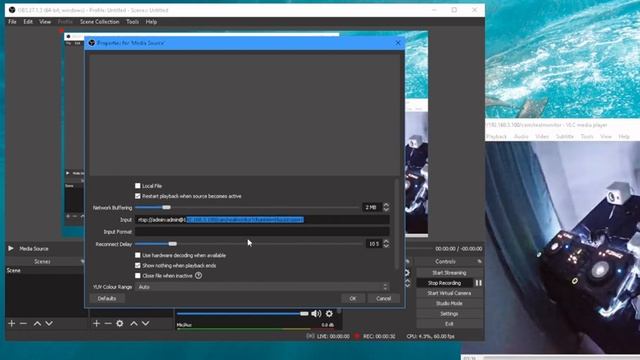Open the File menu in OBS
Image resolution: width=640 pixels, height=360 pixels.
(12, 22)
